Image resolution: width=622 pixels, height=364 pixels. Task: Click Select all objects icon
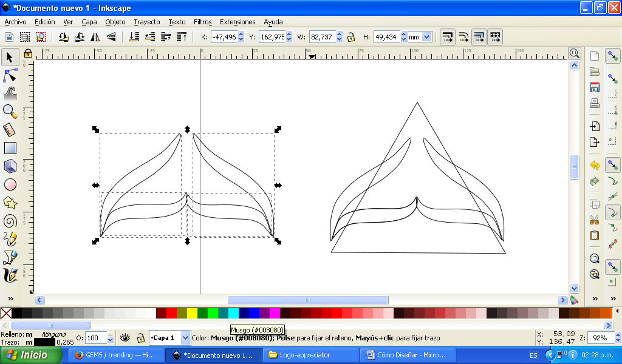[x=9, y=37]
